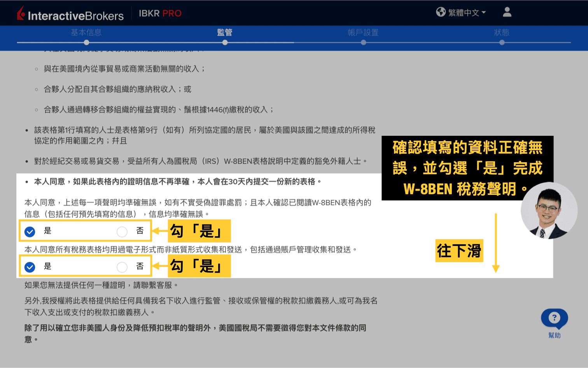
Task: Click the 監管 progress step dot
Action: pyautogui.click(x=225, y=42)
